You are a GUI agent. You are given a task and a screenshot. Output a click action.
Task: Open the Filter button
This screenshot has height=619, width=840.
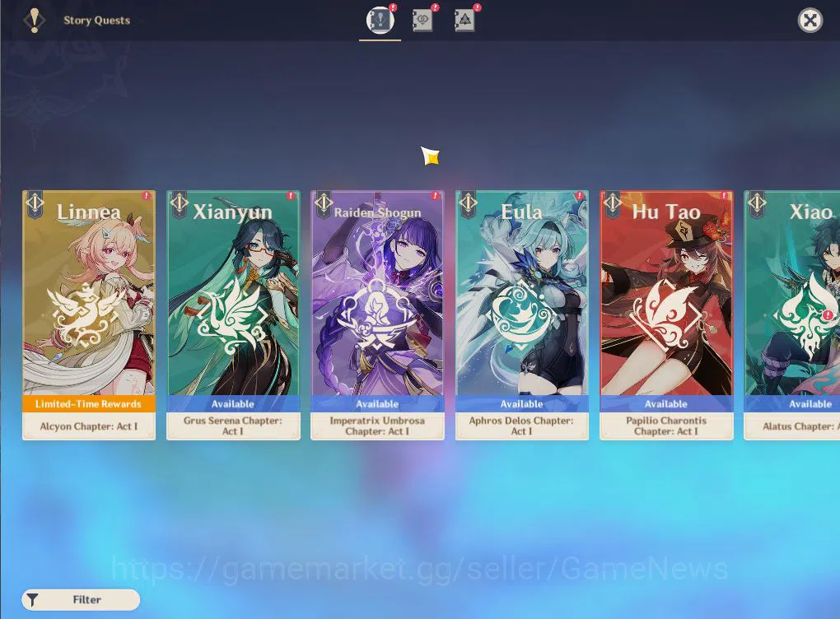pyautogui.click(x=81, y=600)
